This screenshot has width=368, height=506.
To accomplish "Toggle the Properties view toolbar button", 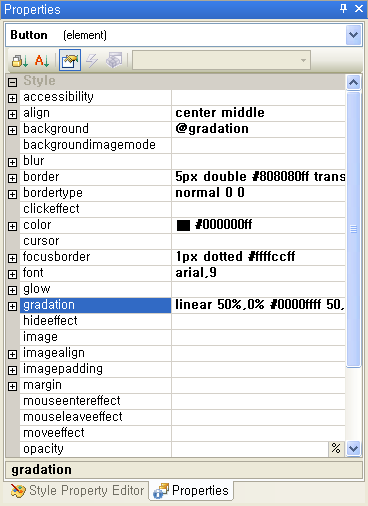I will [x=70, y=60].
